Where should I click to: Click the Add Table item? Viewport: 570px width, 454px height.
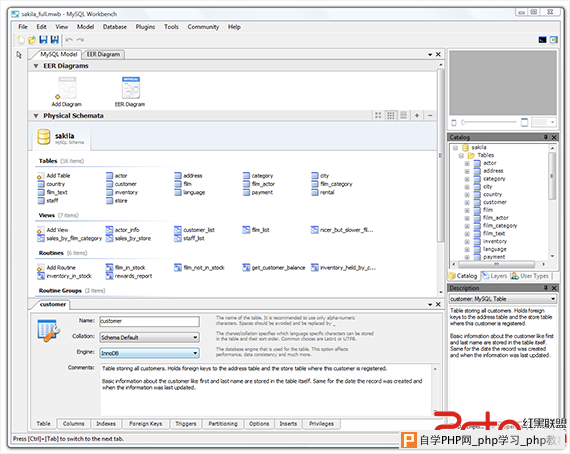(x=54, y=176)
